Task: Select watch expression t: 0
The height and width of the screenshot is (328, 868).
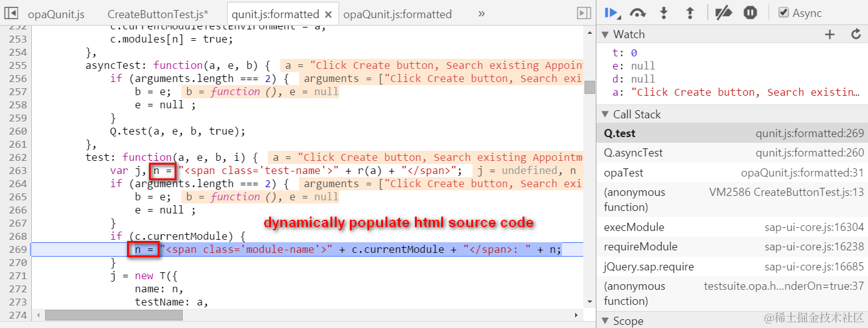Action: tap(625, 53)
